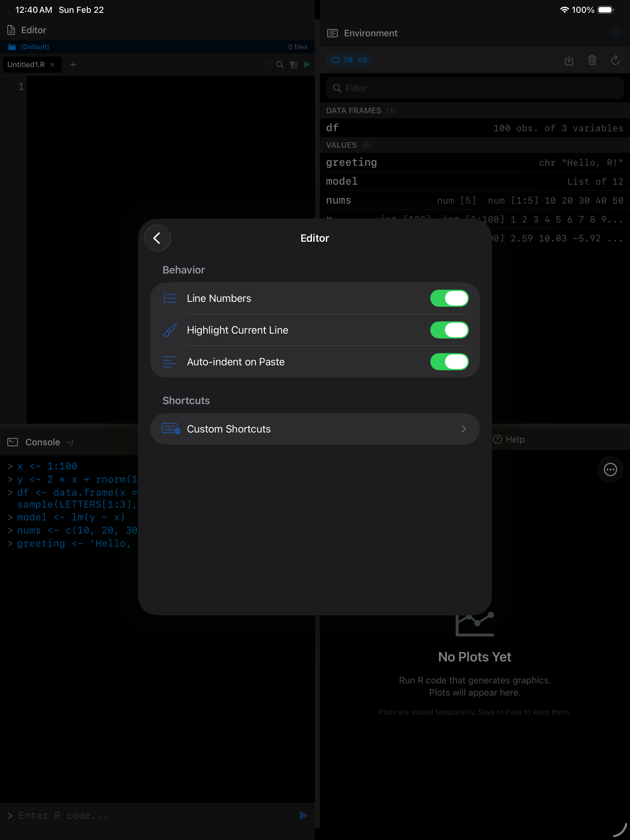Turn off Highlight Current Line
The image size is (630, 840).
pos(449,330)
